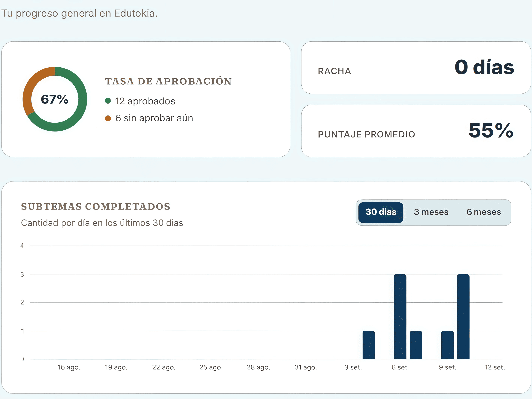Click the y-axis label 2
The width and height of the screenshot is (532, 399).
(x=22, y=302)
